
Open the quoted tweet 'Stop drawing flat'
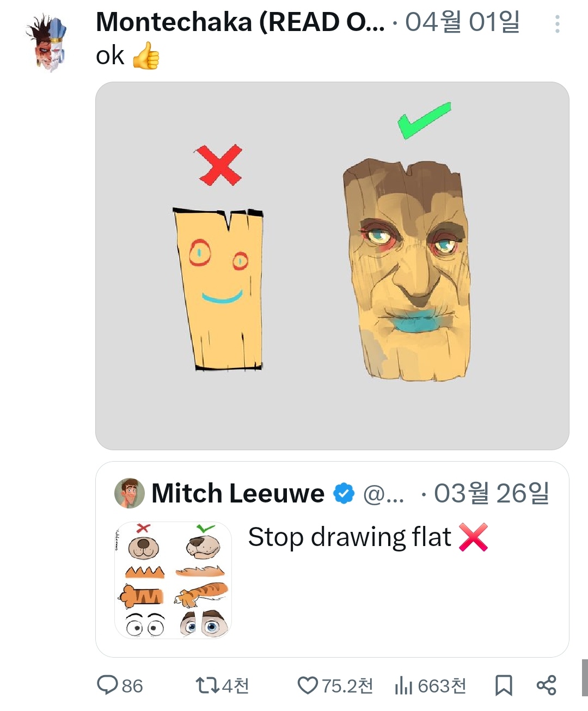[350, 537]
